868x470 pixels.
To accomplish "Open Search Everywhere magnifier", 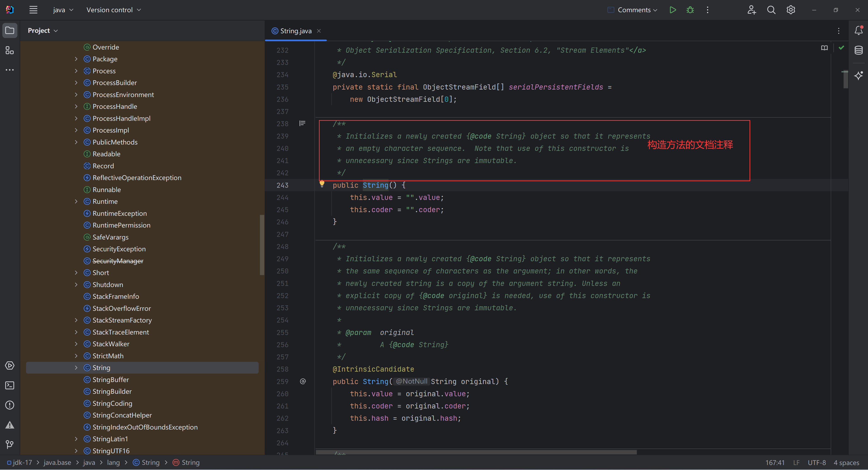I will (771, 10).
